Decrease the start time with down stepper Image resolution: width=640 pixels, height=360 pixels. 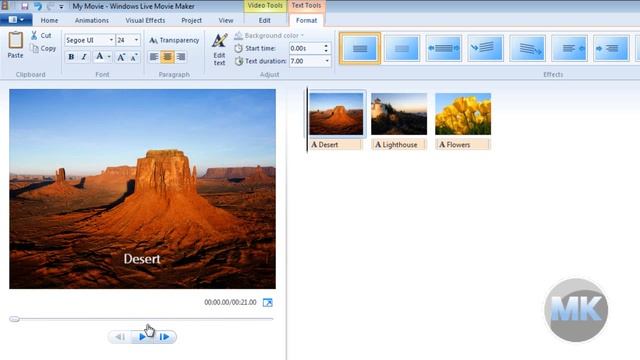326,51
